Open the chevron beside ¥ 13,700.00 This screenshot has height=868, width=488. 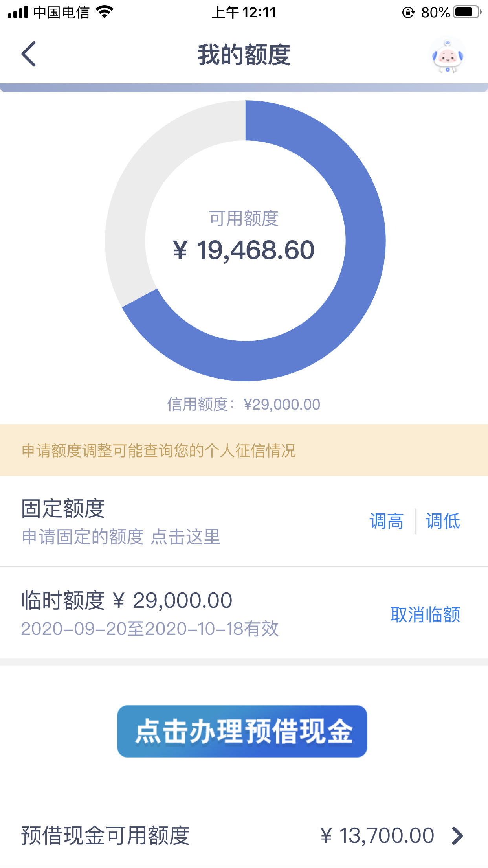click(x=457, y=836)
